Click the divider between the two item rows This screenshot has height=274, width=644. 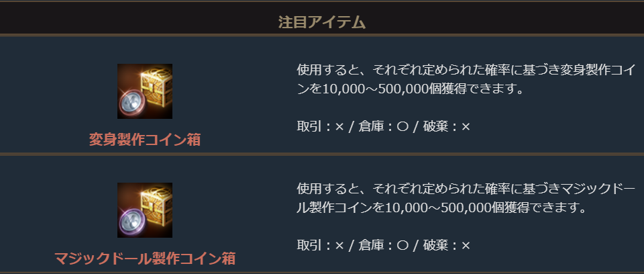click(322, 154)
